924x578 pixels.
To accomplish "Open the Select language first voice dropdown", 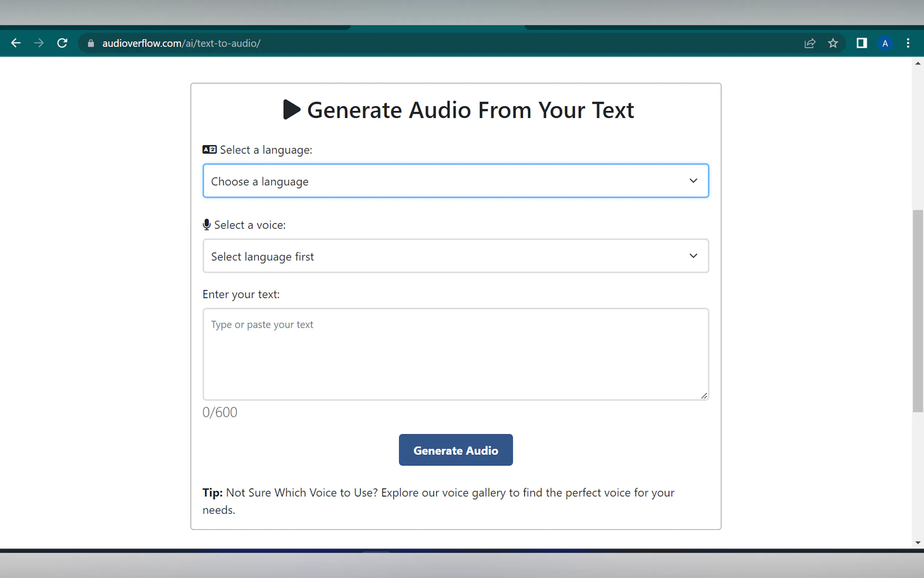I will (455, 256).
